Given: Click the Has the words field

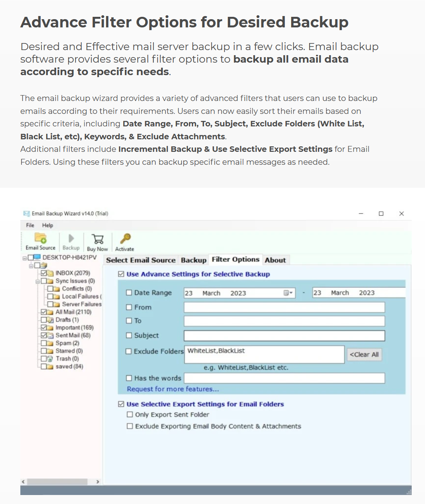Looking at the screenshot, I should pos(285,378).
